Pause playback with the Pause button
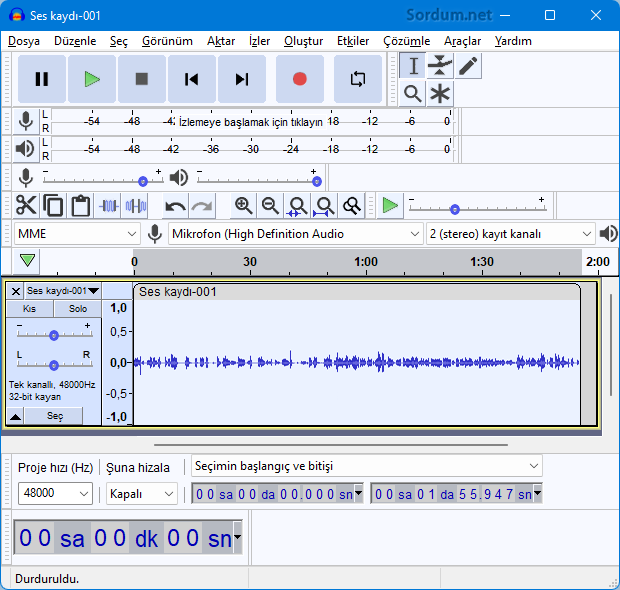Viewport: 620px width, 590px height. [x=42, y=79]
